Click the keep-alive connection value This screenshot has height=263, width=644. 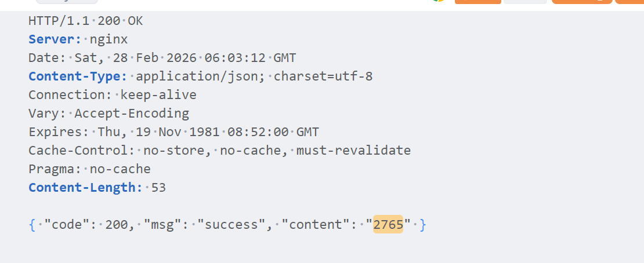click(x=158, y=95)
